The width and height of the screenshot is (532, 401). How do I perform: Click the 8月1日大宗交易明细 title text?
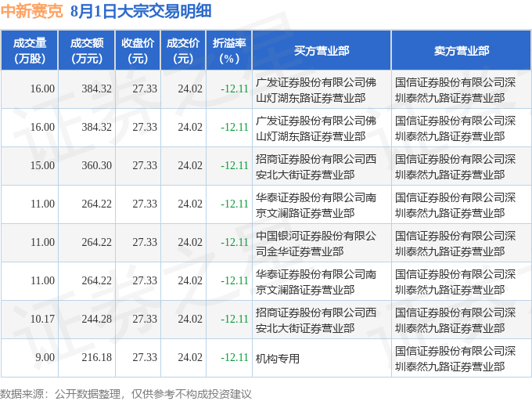[x=141, y=11]
